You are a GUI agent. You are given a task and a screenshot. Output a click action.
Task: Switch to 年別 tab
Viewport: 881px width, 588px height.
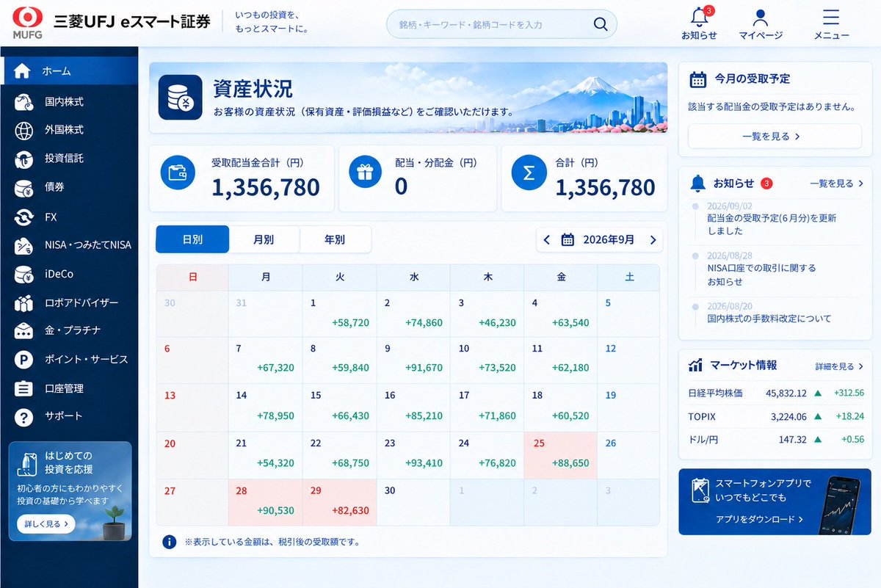coord(335,239)
